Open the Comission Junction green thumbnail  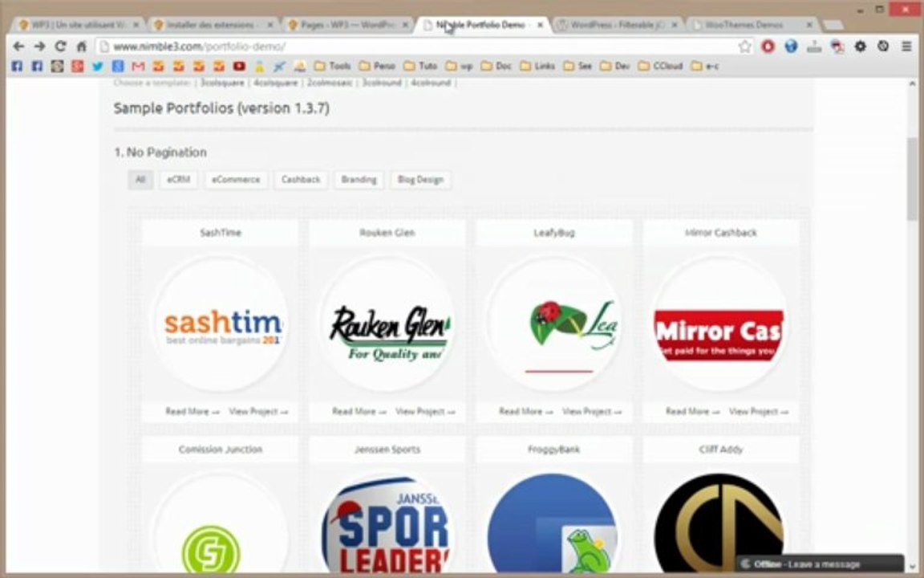221,523
